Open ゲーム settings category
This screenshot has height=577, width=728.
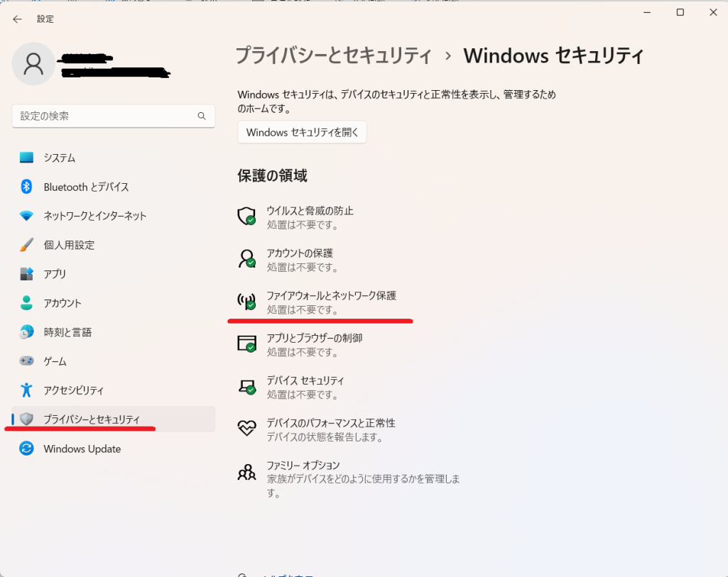pos(114,361)
